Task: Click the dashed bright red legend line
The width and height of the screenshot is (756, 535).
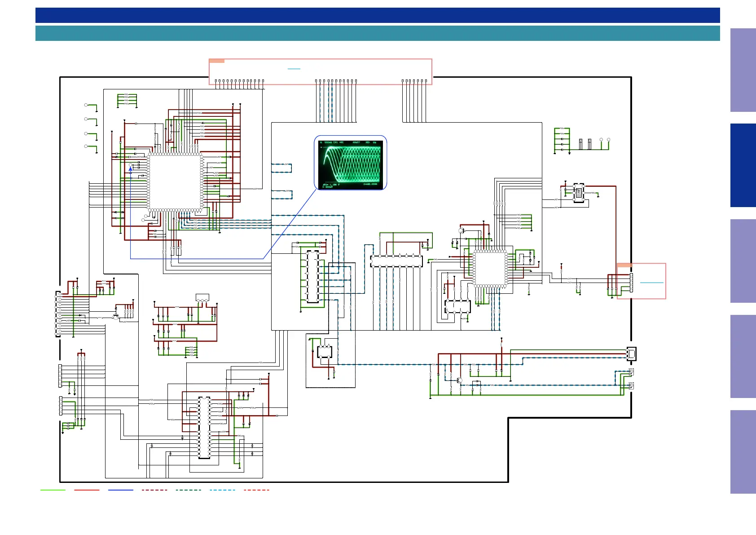Action: (x=256, y=490)
